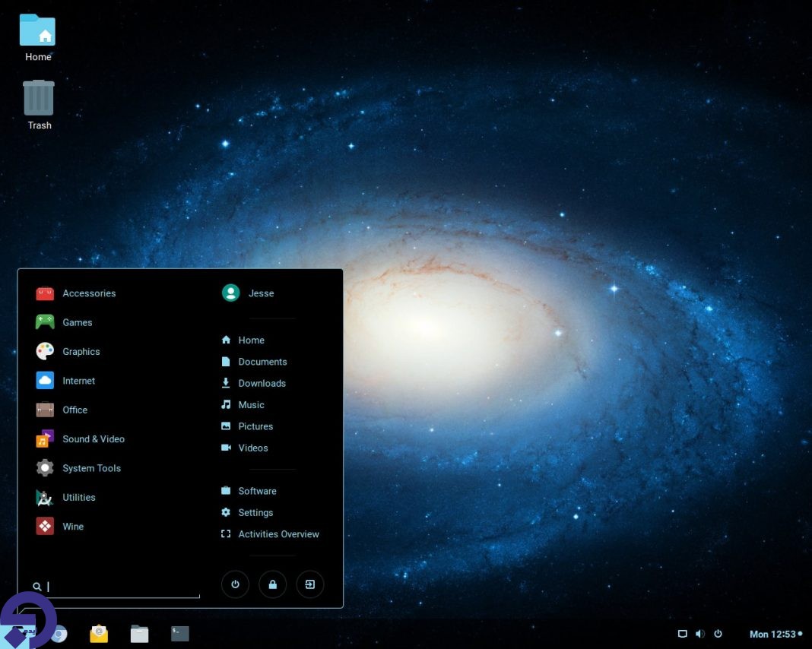Click the Graphics palette icon
Viewport: 812px width, 649px height.
coord(45,351)
